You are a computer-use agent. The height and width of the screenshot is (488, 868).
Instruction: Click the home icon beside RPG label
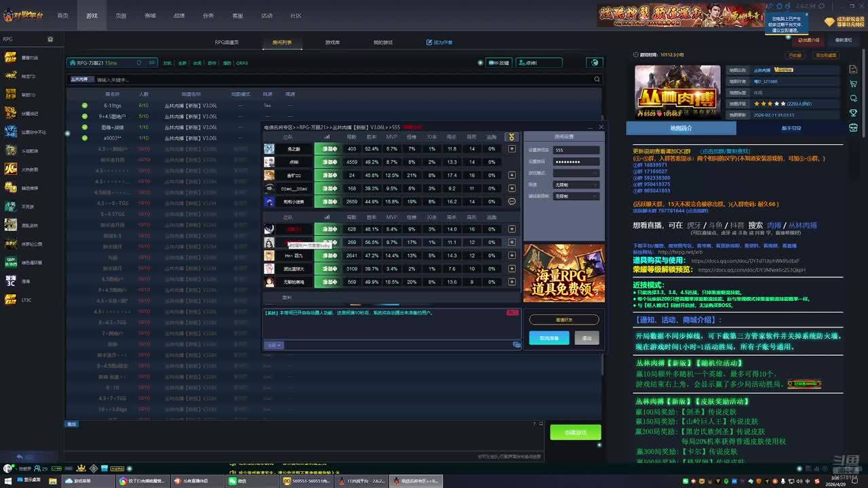(x=50, y=39)
